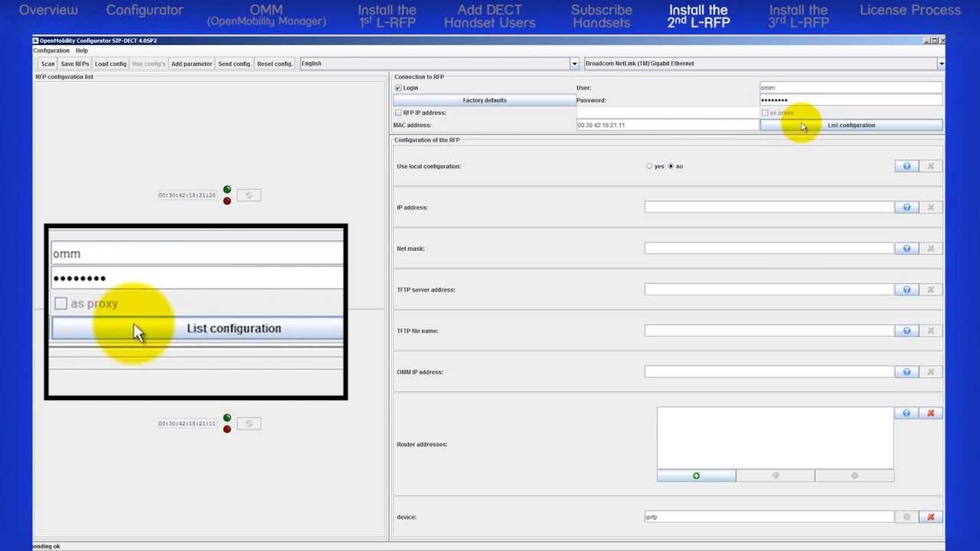Open help for the Net mask row
Viewport: 980px width, 551px height.
pyautogui.click(x=906, y=249)
